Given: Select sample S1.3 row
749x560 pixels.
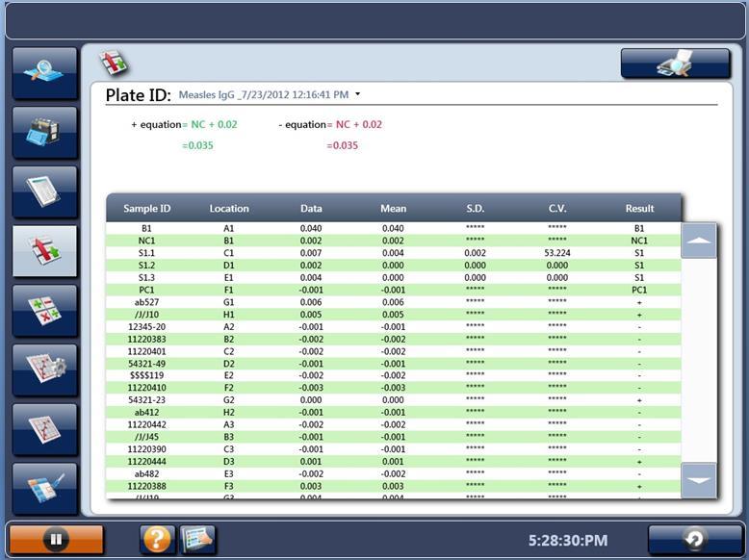Looking at the screenshot, I should 394,278.
